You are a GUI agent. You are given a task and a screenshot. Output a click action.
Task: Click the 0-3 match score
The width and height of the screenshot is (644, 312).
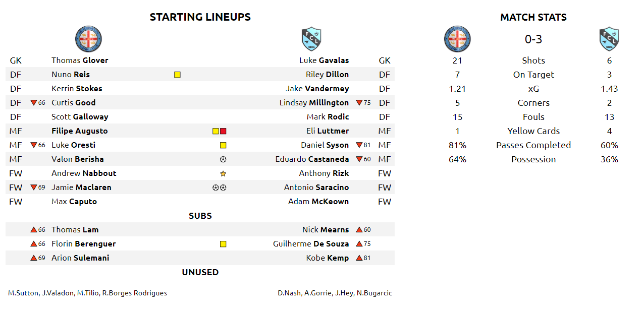tap(533, 39)
